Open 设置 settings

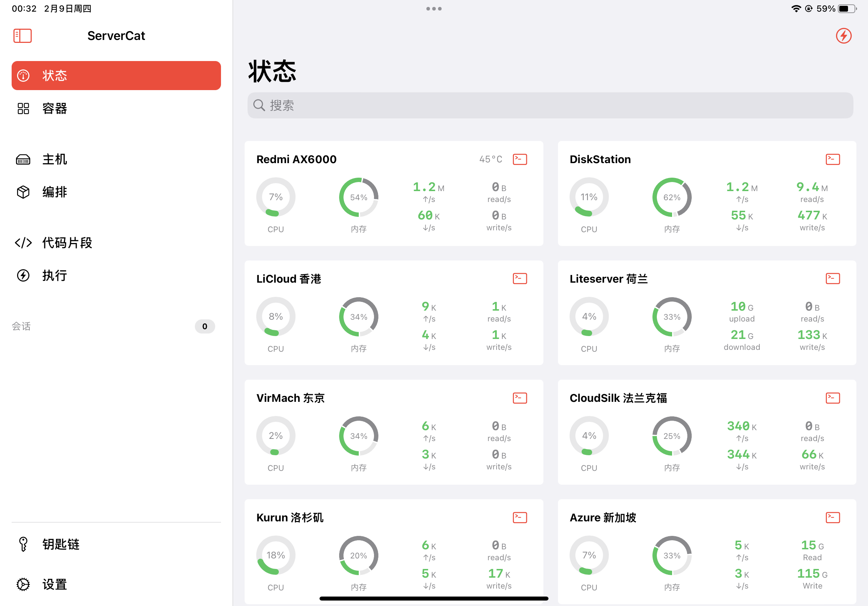[x=55, y=584]
